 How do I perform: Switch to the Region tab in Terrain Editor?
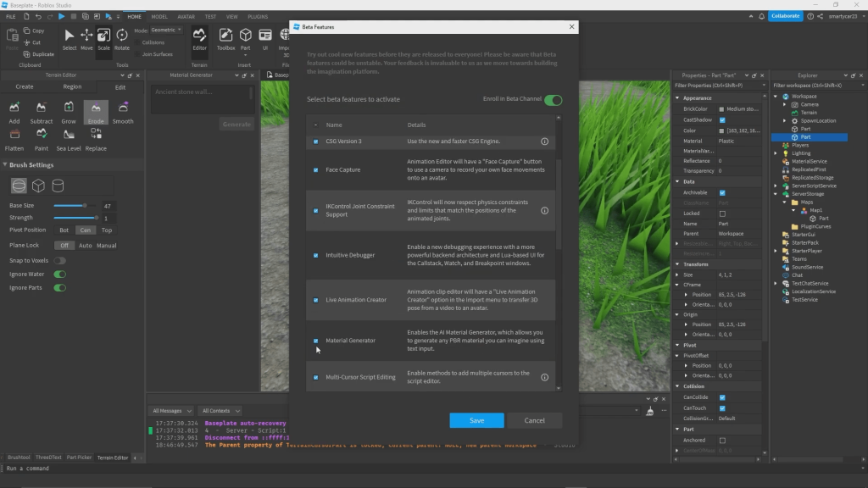pyautogui.click(x=72, y=87)
